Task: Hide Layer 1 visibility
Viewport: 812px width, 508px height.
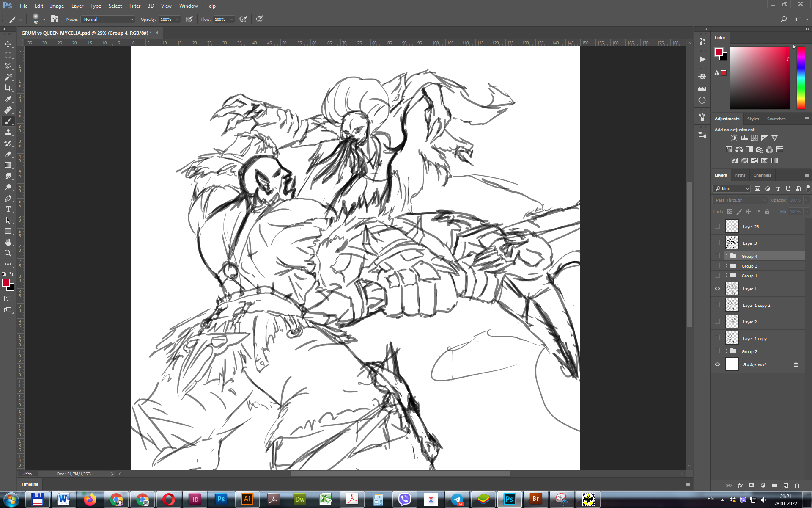Action: (x=717, y=289)
